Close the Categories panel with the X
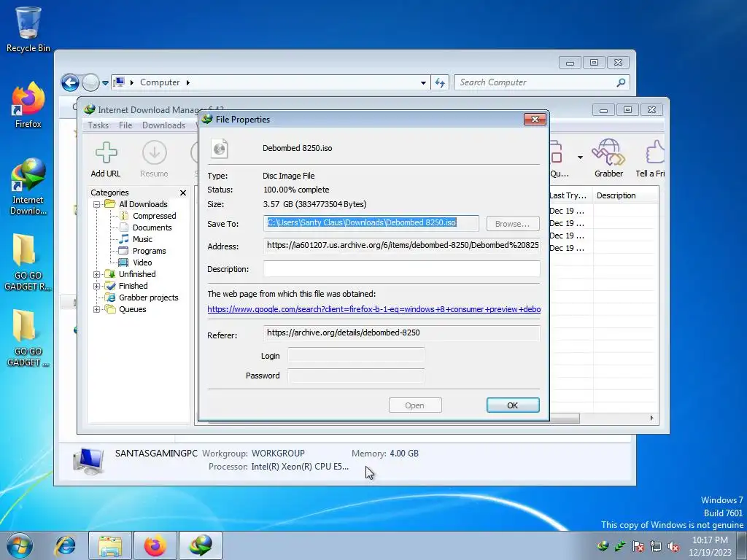The width and height of the screenshot is (747, 560). tap(183, 192)
